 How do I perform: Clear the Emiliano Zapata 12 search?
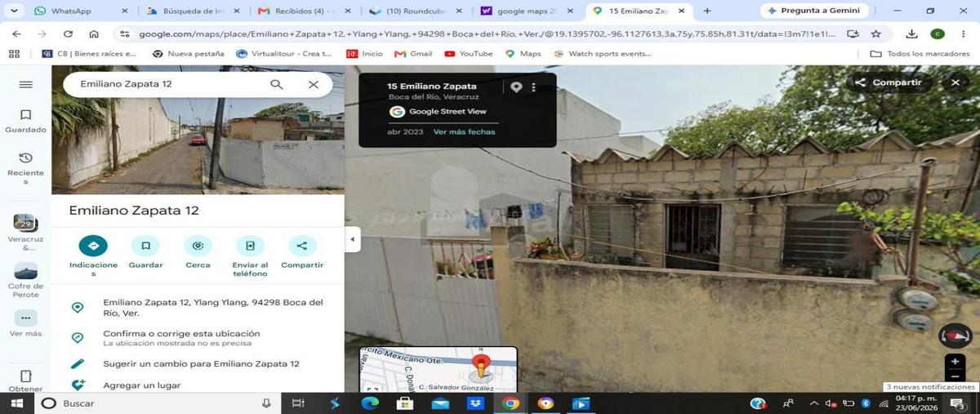pos(314,84)
